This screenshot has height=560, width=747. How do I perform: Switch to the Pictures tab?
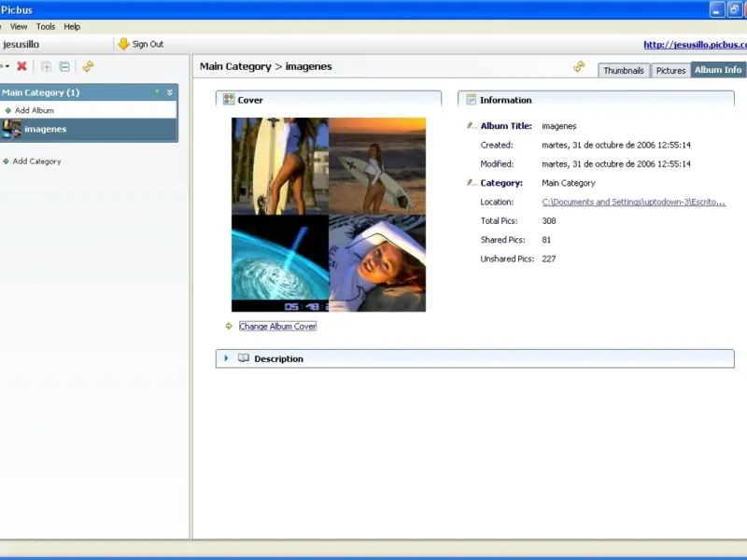pyautogui.click(x=670, y=71)
